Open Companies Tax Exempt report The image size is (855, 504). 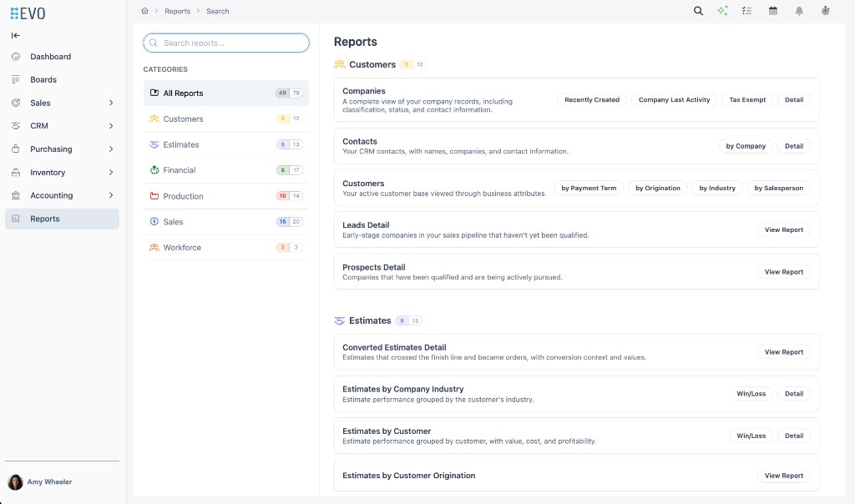pos(747,99)
